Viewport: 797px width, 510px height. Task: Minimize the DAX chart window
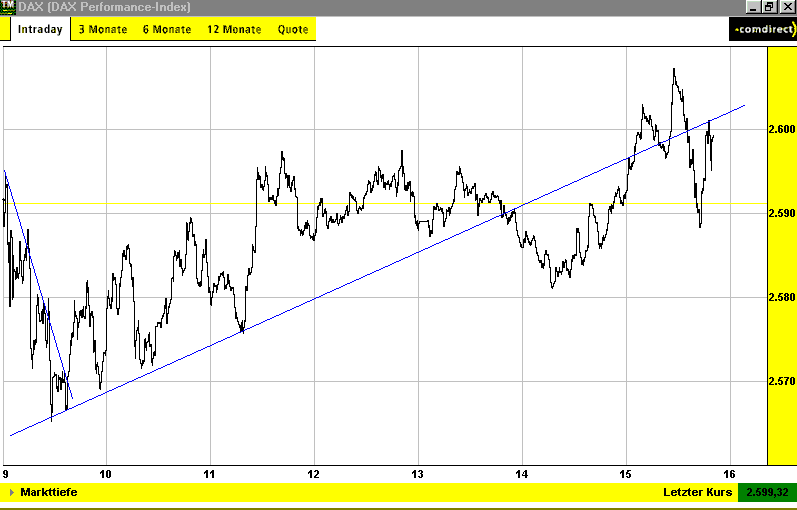tap(753, 7)
